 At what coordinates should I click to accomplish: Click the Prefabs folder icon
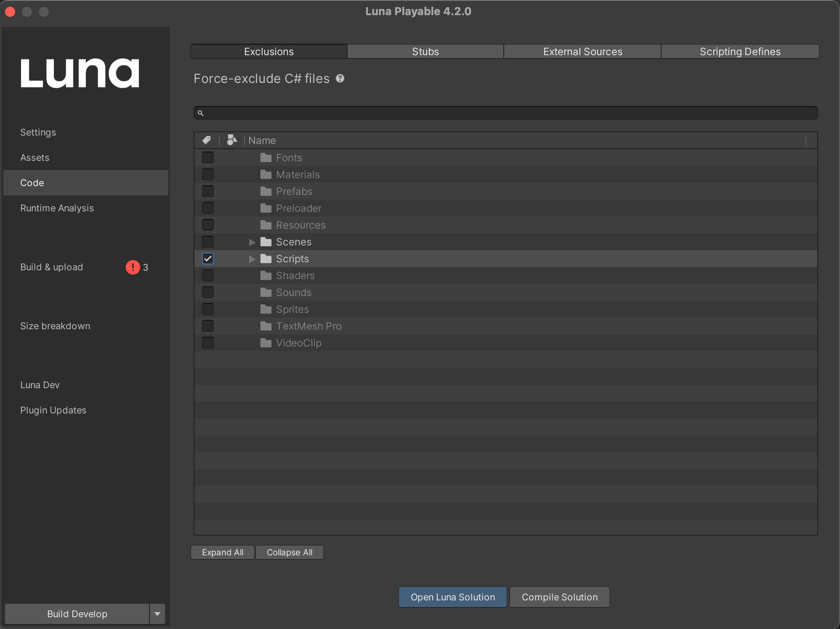coord(266,192)
